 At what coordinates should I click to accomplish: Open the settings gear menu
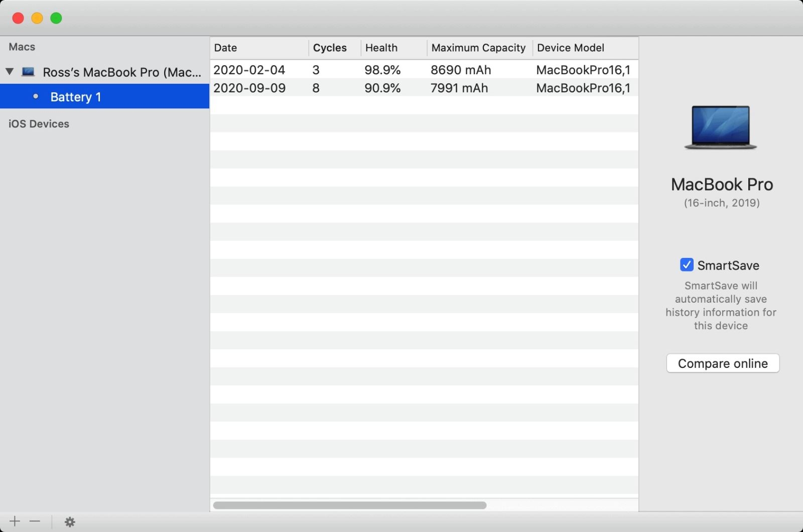point(70,522)
